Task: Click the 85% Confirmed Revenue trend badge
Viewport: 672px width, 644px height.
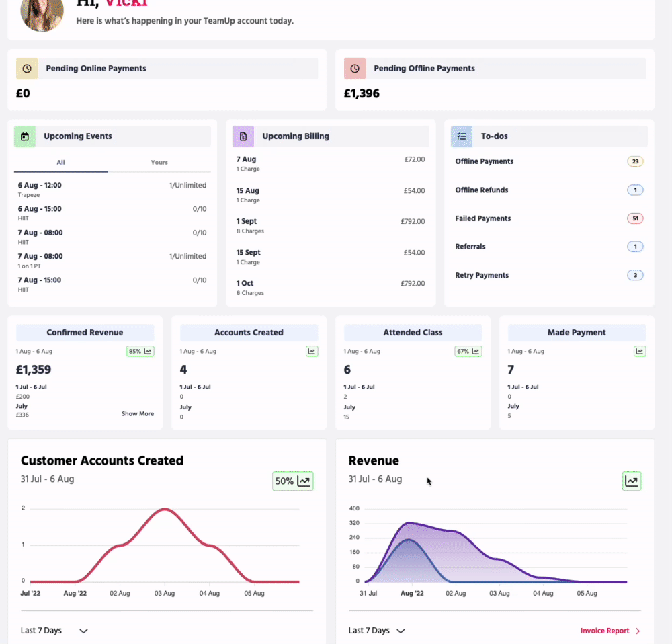Action: click(140, 351)
